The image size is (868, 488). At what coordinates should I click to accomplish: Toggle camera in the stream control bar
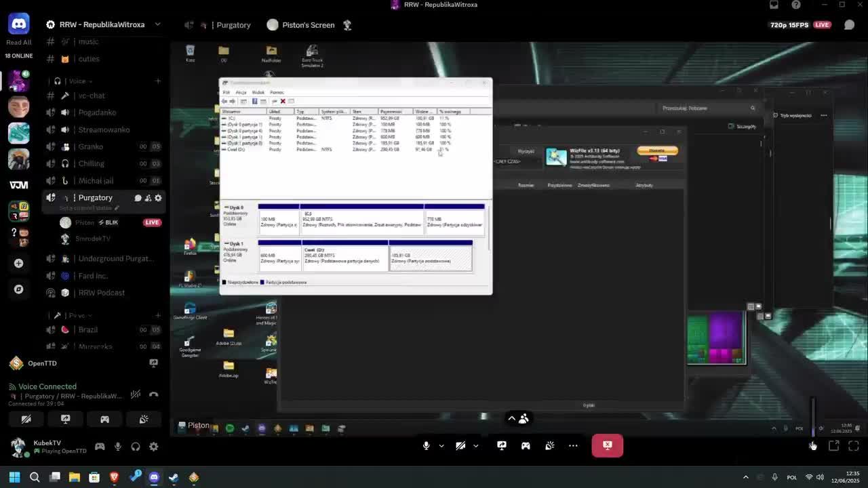click(460, 445)
